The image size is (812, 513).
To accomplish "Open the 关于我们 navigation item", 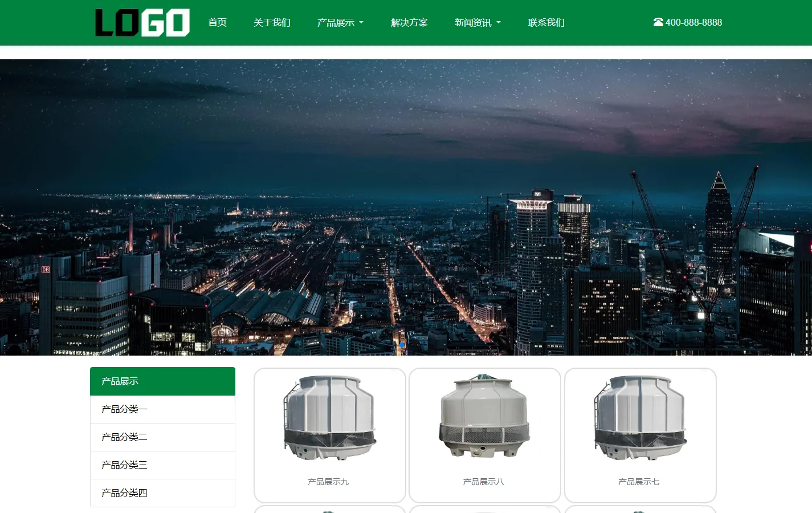I will pyautogui.click(x=272, y=22).
